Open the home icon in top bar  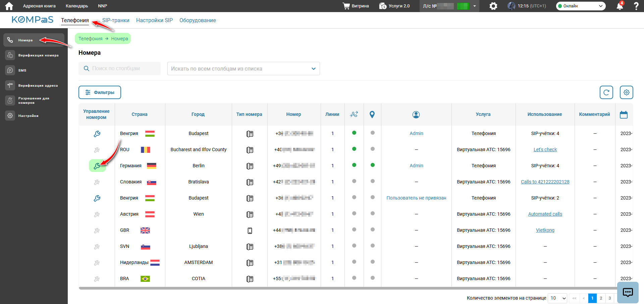9,6
